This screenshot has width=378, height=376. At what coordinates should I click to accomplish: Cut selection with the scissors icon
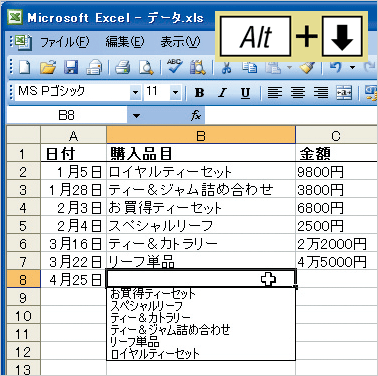226,68
